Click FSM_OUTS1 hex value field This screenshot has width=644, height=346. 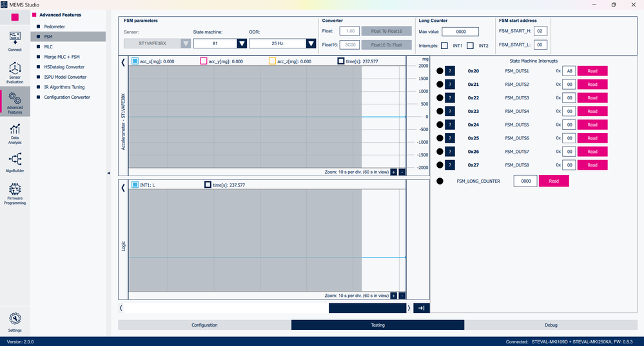(x=569, y=71)
